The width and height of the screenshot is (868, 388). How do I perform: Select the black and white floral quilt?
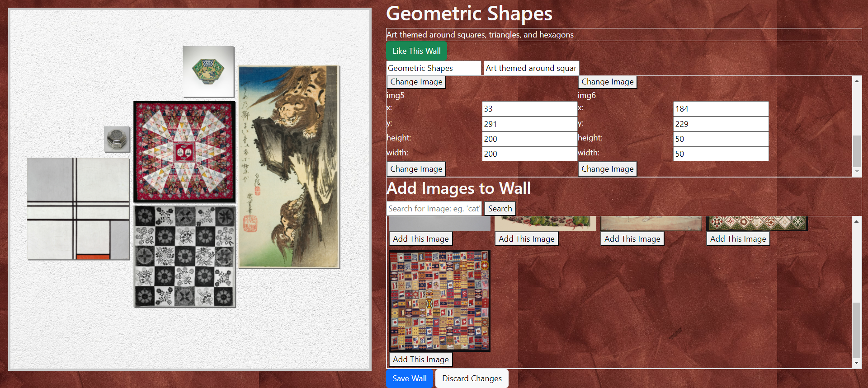tap(184, 257)
